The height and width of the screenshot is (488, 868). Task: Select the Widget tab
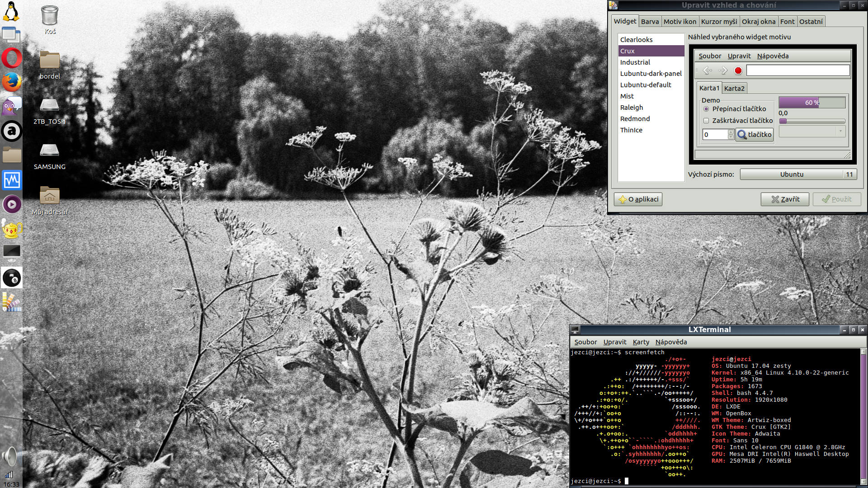click(x=625, y=21)
